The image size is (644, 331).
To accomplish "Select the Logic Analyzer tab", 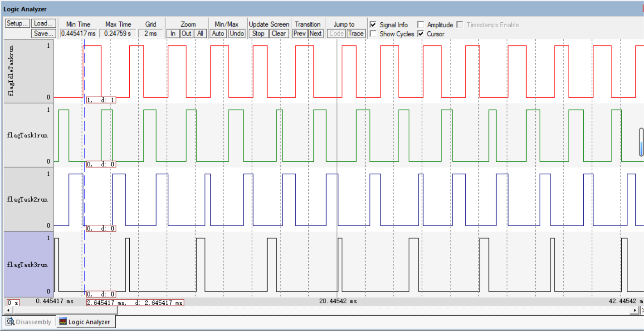I will coord(85,322).
